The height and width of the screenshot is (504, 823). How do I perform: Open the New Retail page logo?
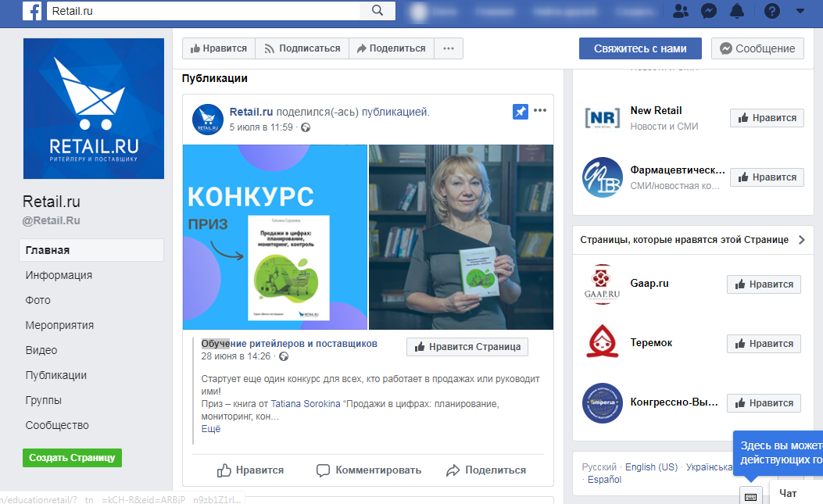tap(602, 118)
